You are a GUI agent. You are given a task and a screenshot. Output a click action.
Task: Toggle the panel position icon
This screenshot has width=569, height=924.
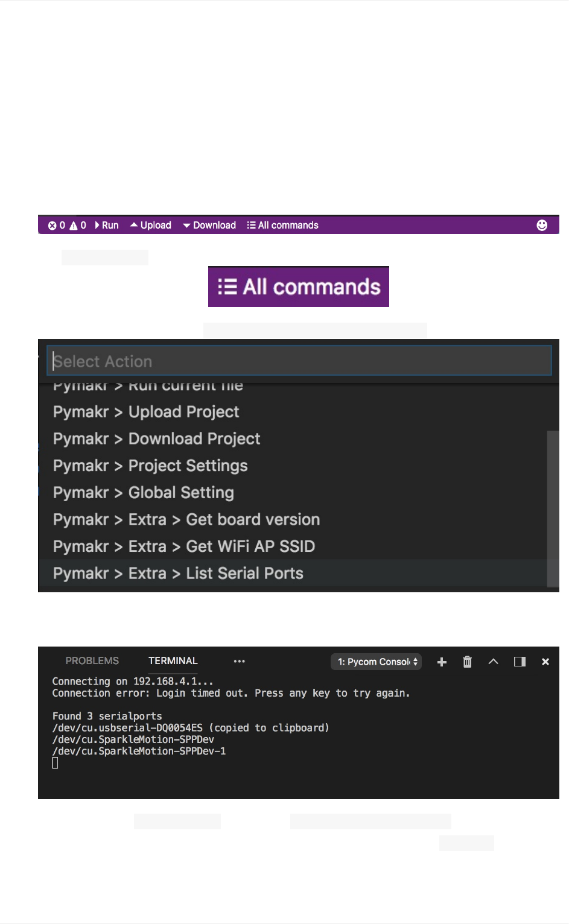point(520,662)
